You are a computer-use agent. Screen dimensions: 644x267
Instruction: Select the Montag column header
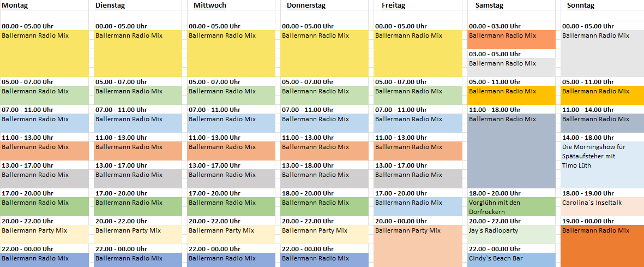pyautogui.click(x=15, y=5)
